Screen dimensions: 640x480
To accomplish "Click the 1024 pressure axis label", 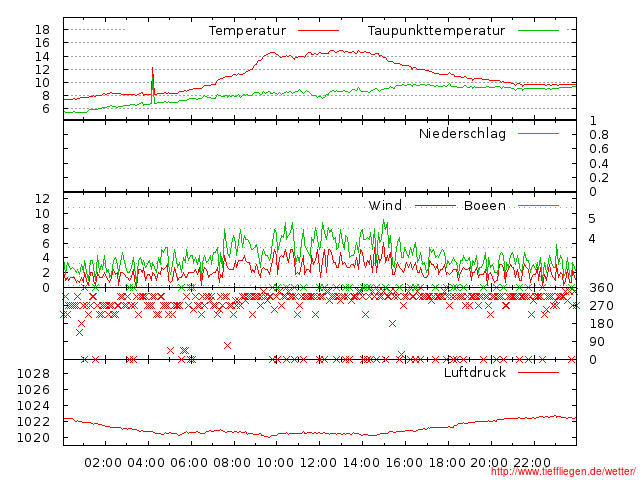I will coord(33,406).
